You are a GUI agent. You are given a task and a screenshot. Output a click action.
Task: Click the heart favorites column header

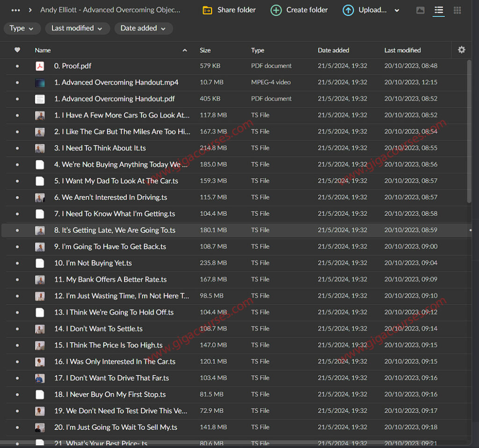(x=17, y=50)
